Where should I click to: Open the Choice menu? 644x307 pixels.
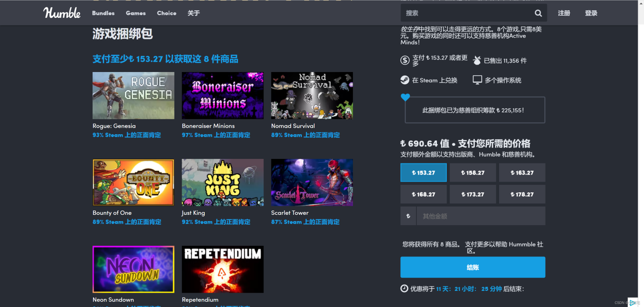pyautogui.click(x=166, y=13)
